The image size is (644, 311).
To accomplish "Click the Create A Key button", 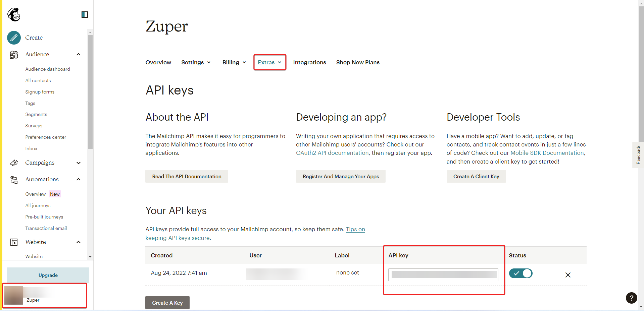I will (167, 303).
